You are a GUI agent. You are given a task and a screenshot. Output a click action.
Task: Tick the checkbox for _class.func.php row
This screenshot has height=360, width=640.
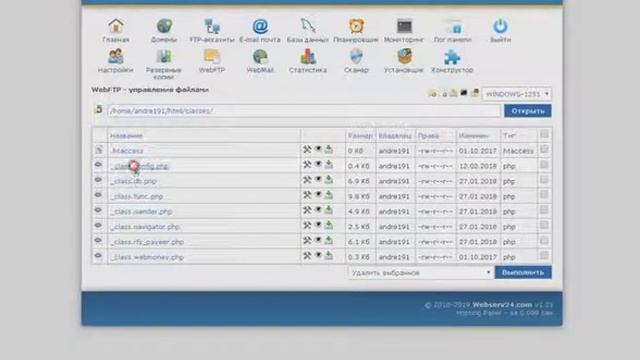[x=544, y=195]
